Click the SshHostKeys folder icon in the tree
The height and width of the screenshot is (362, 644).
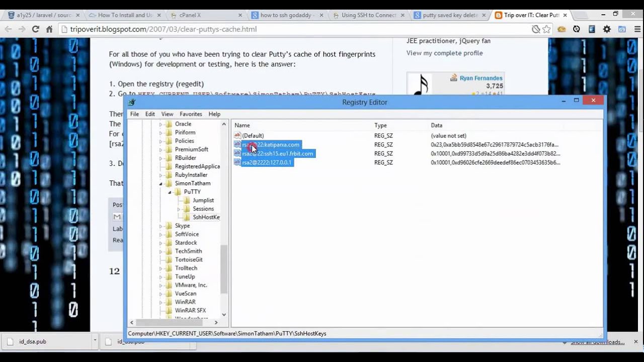pyautogui.click(x=187, y=217)
